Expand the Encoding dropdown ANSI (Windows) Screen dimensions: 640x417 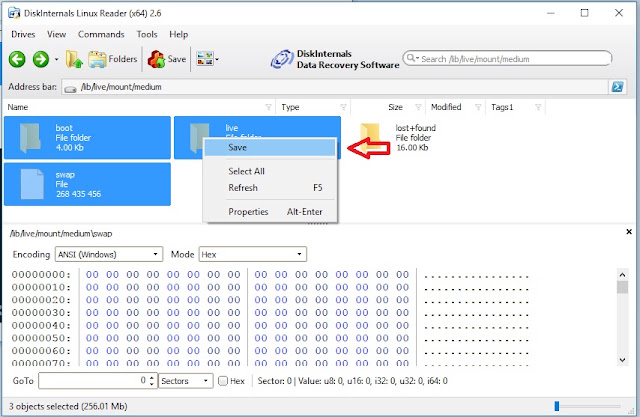[x=109, y=254]
